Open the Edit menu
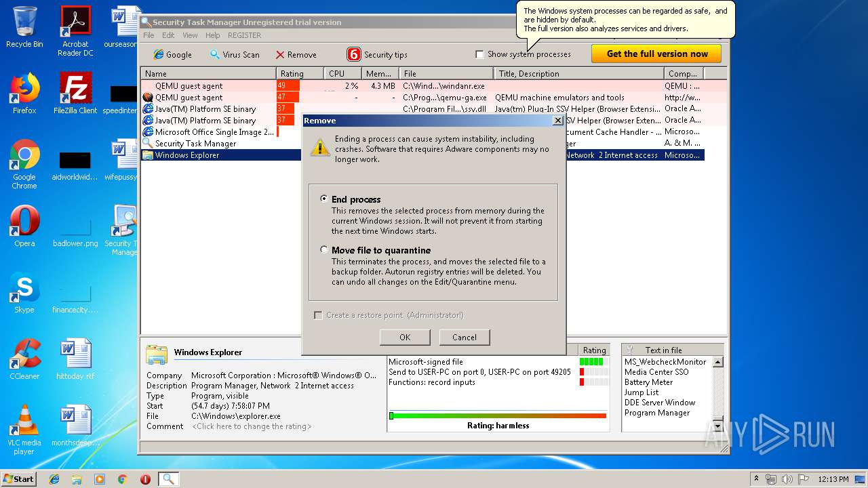Screen dimensions: 868x488 point(168,35)
